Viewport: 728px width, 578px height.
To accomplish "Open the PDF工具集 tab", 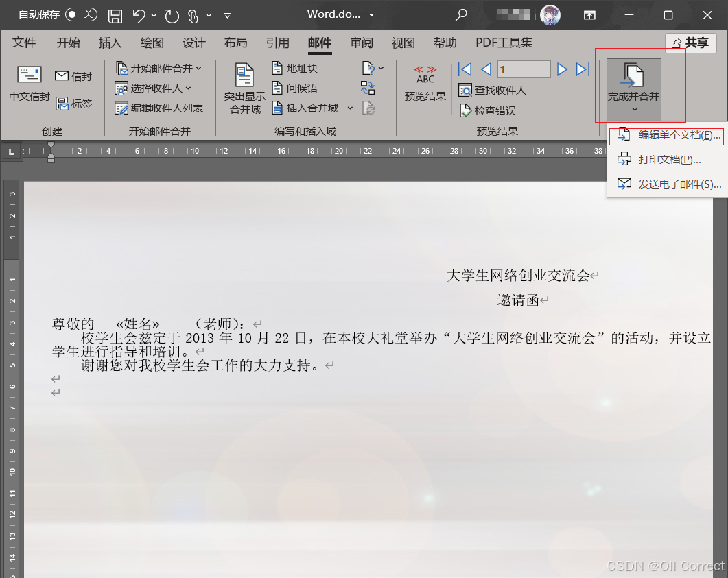I will pyautogui.click(x=504, y=43).
